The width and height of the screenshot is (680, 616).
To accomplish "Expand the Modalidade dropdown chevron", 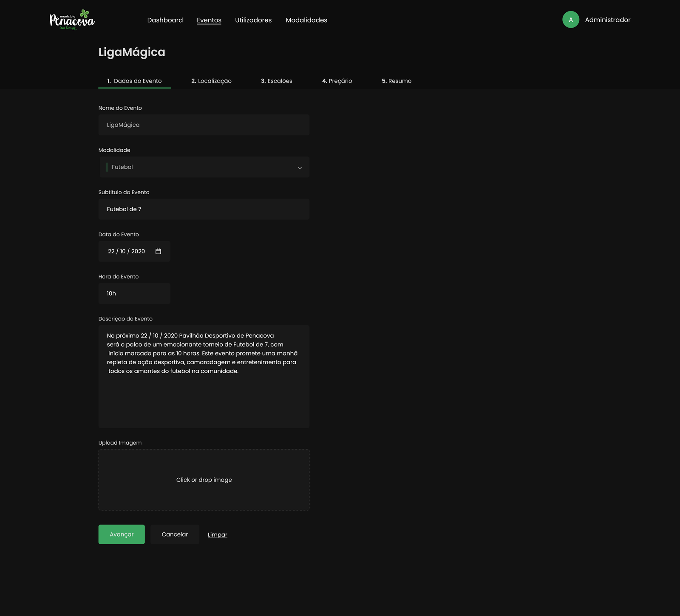I will (x=300, y=167).
